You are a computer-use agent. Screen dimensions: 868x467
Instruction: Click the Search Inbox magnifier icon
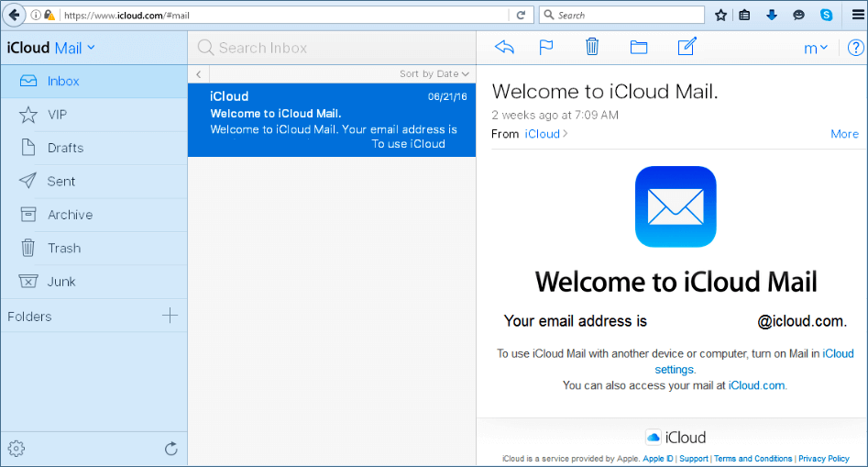pos(205,48)
